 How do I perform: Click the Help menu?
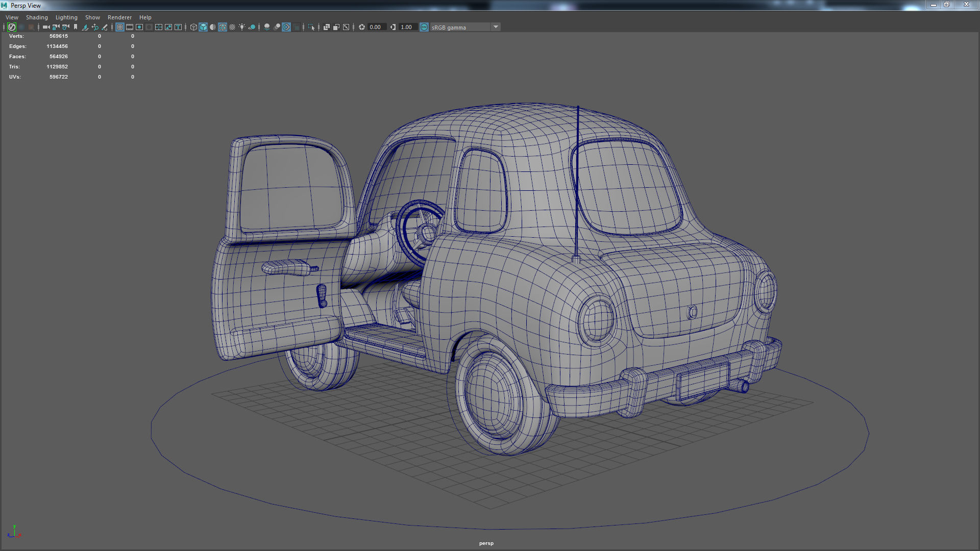click(x=145, y=17)
